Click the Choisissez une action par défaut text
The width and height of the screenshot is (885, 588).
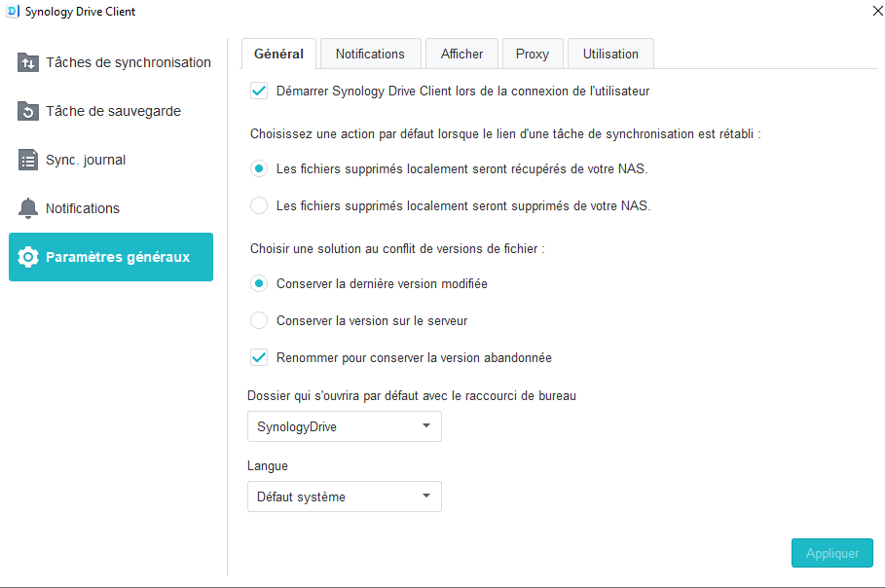pyautogui.click(x=505, y=133)
